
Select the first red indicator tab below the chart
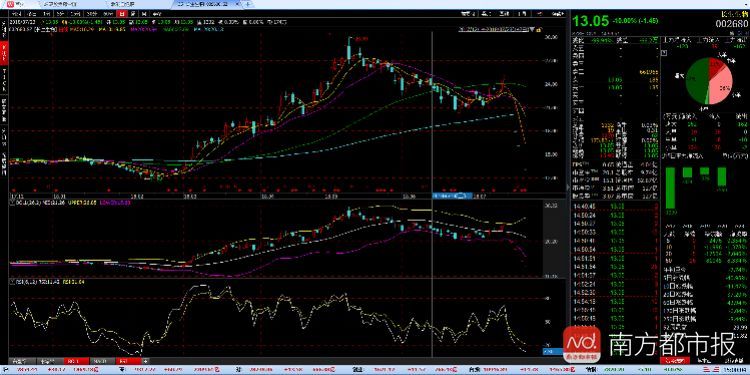[77, 361]
